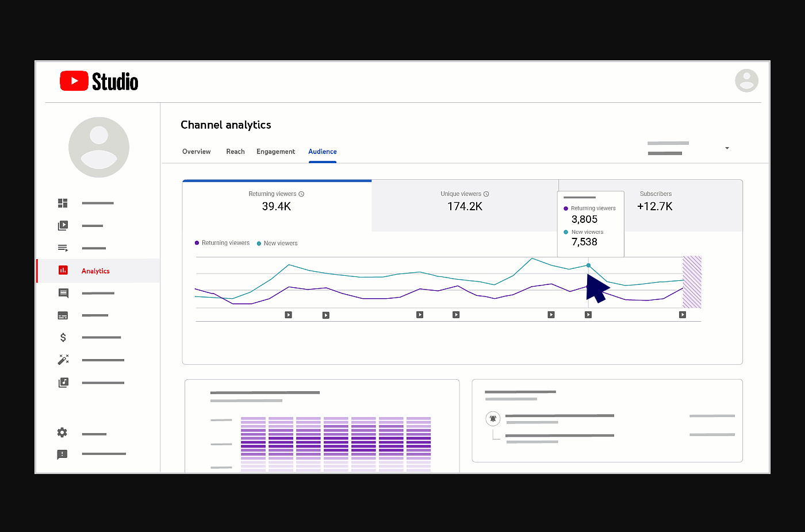805x532 pixels.
Task: Click the third video marker under the chart
Action: tap(420, 315)
